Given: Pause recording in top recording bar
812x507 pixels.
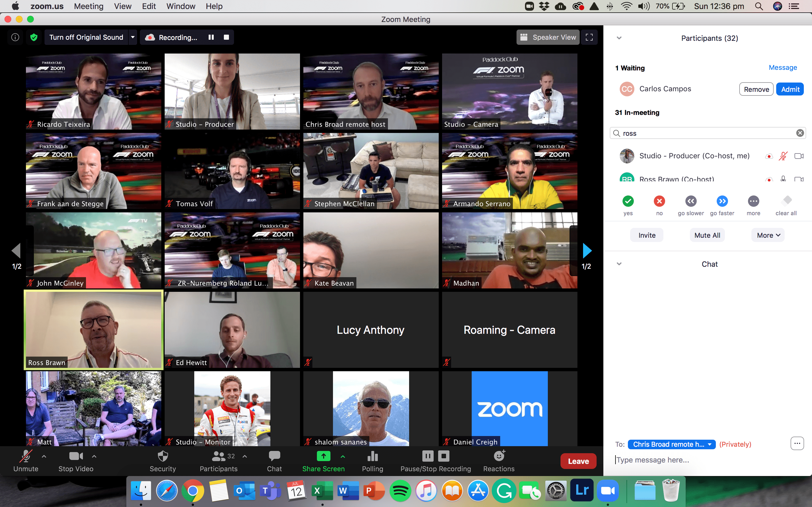Looking at the screenshot, I should (211, 37).
